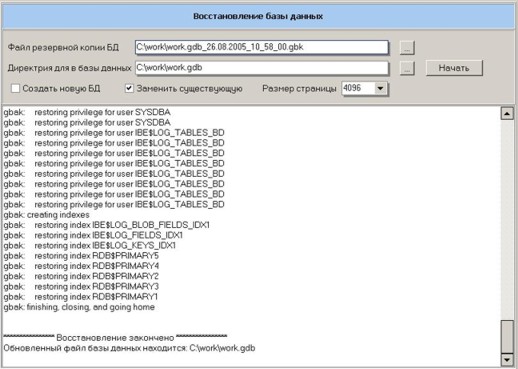
Task: Click the log scrollbar down arrow
Action: tap(507, 359)
